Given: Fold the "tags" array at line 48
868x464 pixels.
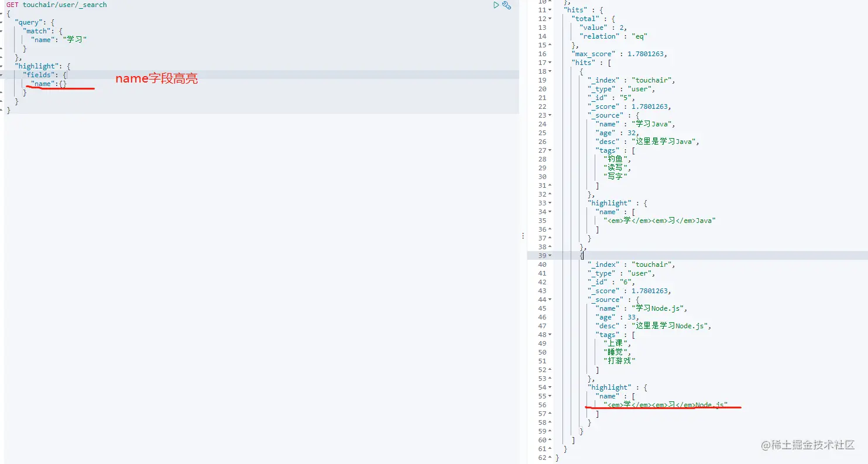Looking at the screenshot, I should click(x=551, y=335).
